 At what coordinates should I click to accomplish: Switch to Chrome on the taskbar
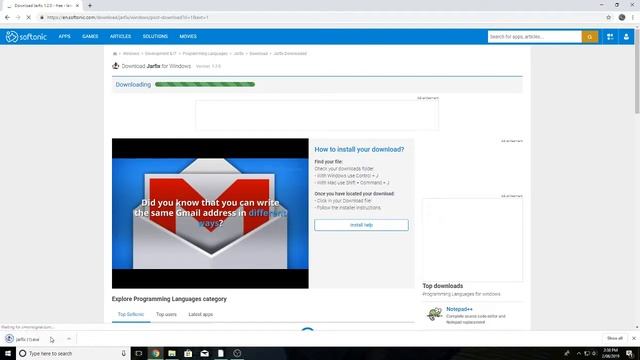(156, 353)
